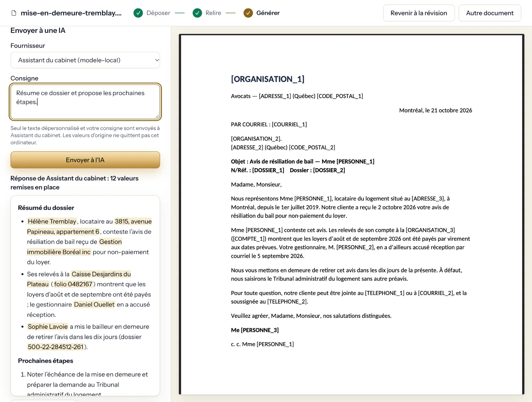
Task: Click highlighted dossier number 500-22-284512-261
Action: point(56,347)
